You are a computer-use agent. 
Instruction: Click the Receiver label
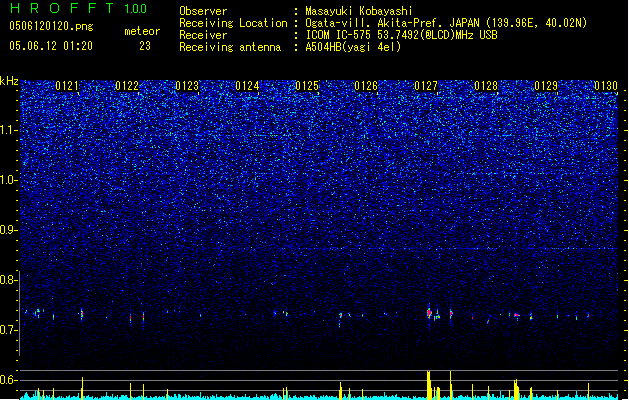203,35
